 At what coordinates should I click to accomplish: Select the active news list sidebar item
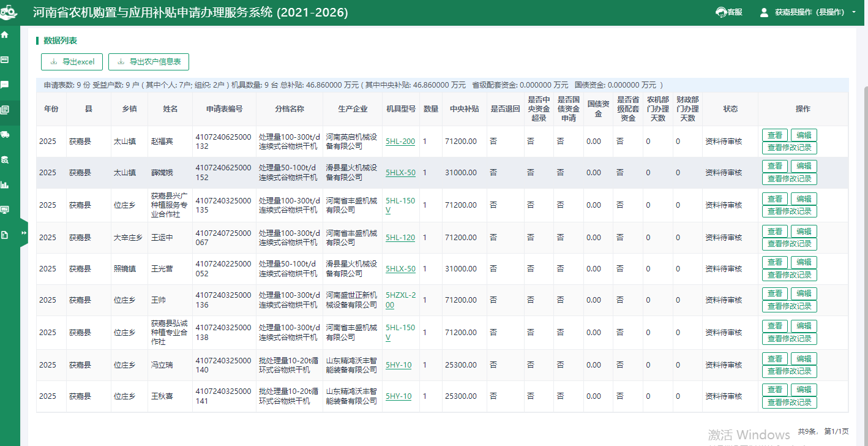point(5,110)
